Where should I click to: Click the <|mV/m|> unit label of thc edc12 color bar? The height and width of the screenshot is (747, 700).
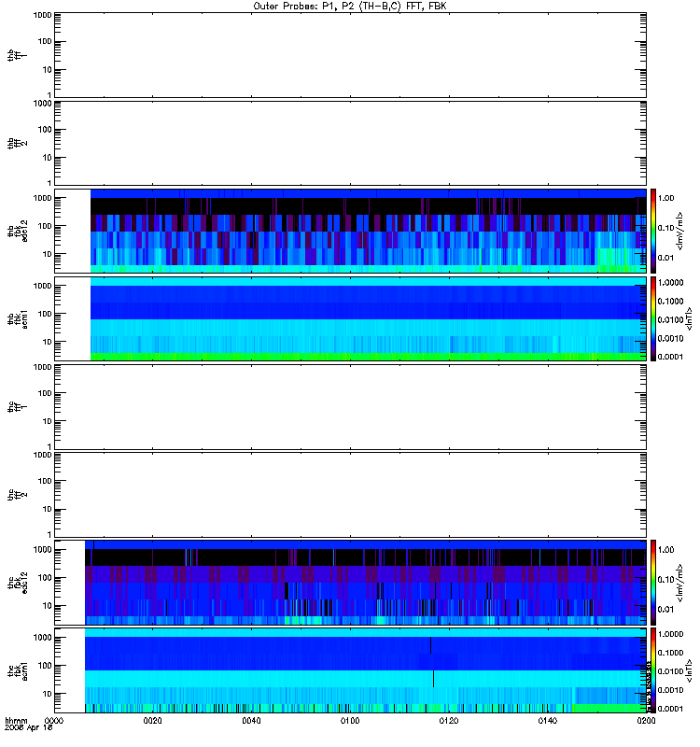(x=679, y=583)
